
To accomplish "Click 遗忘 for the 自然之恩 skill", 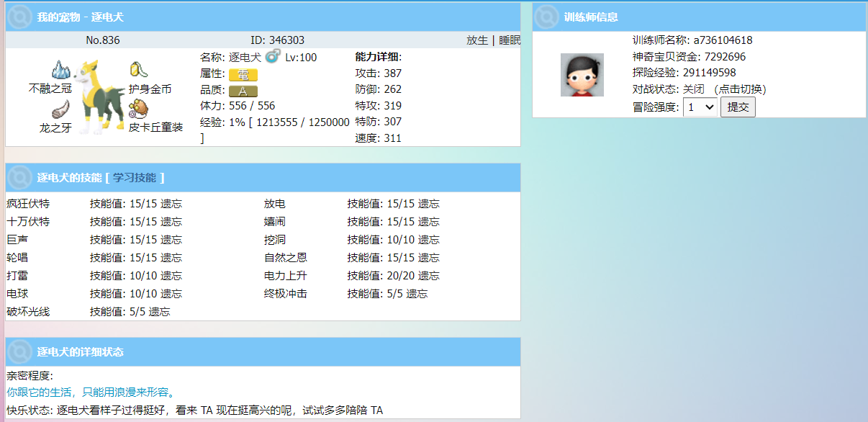I will (429, 258).
